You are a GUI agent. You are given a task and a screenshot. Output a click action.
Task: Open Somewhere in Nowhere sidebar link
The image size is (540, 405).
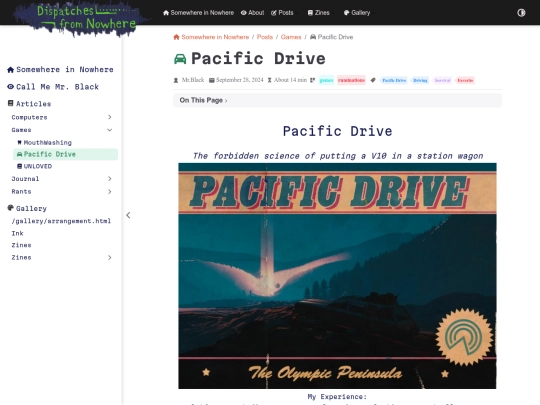[x=65, y=70]
